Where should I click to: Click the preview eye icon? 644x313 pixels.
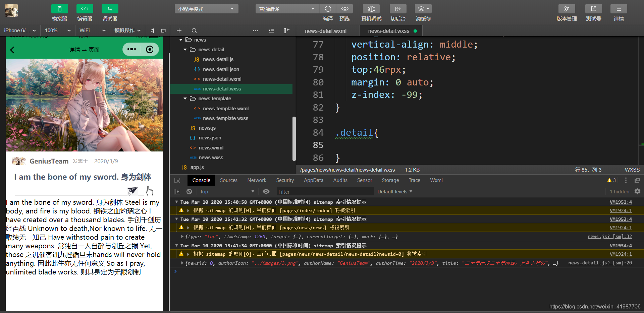click(345, 9)
